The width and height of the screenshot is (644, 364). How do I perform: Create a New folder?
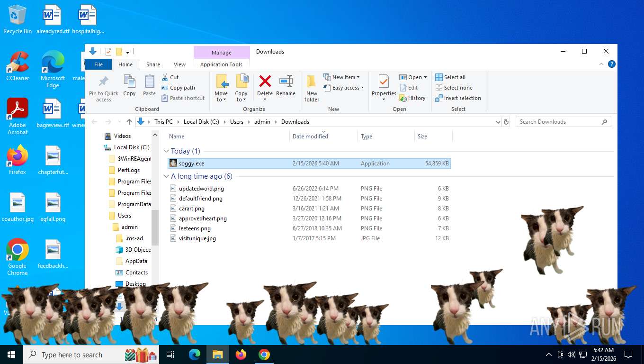coord(312,88)
